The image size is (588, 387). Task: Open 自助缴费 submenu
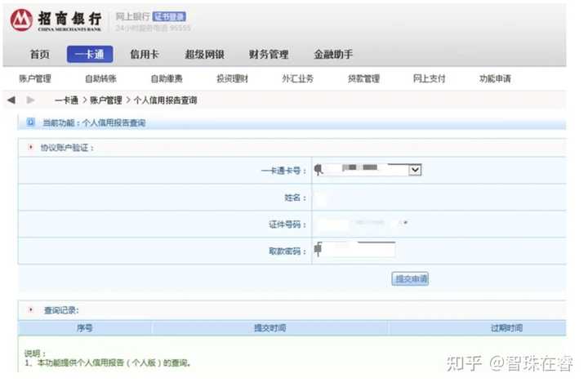point(167,78)
